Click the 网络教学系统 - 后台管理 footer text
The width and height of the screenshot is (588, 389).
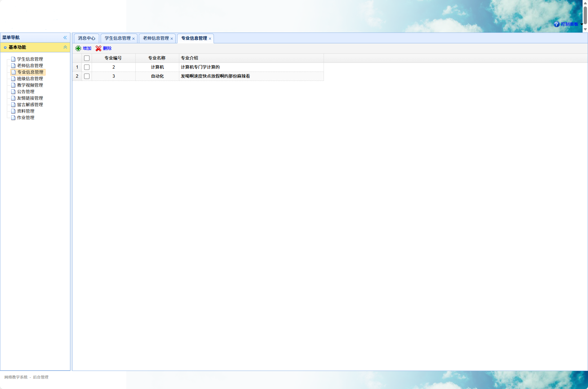pos(26,377)
